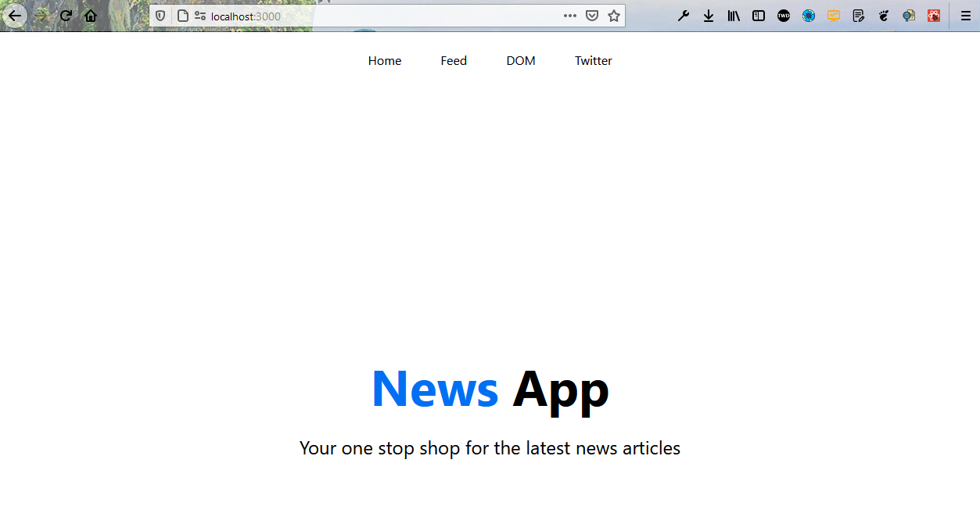
Task: Open the black TWD extension
Action: coord(784,16)
